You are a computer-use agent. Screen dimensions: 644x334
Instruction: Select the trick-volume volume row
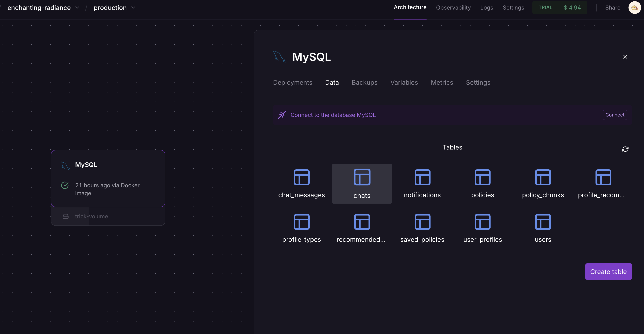[x=108, y=216]
